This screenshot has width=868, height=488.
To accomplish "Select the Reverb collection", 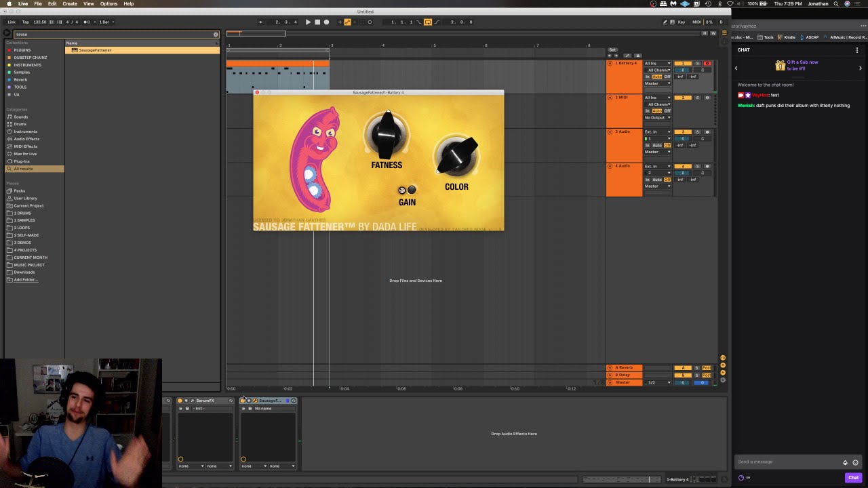I will [20, 79].
